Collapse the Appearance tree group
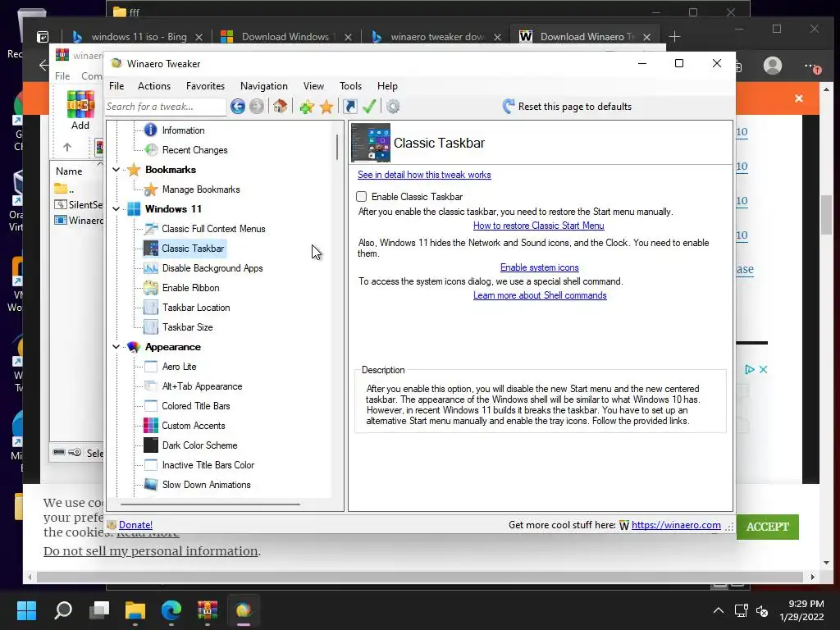The height and width of the screenshot is (630, 840). tap(116, 347)
